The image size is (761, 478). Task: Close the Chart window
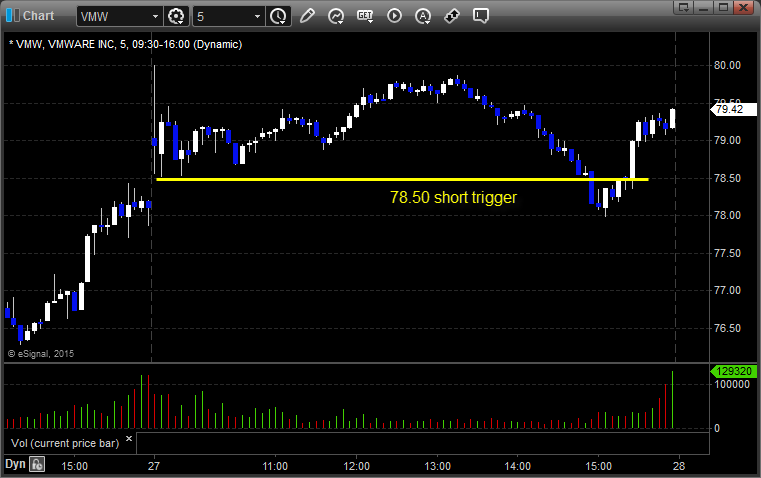point(743,7)
